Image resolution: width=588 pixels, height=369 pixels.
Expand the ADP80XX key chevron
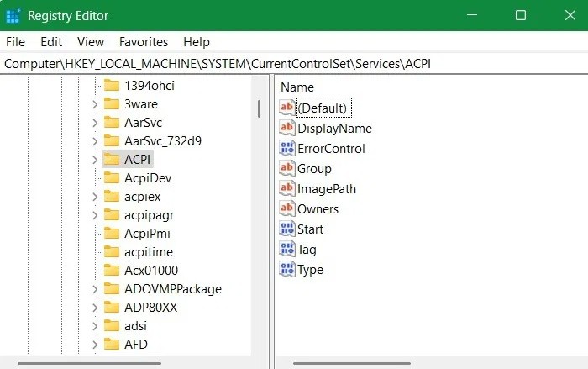point(95,307)
